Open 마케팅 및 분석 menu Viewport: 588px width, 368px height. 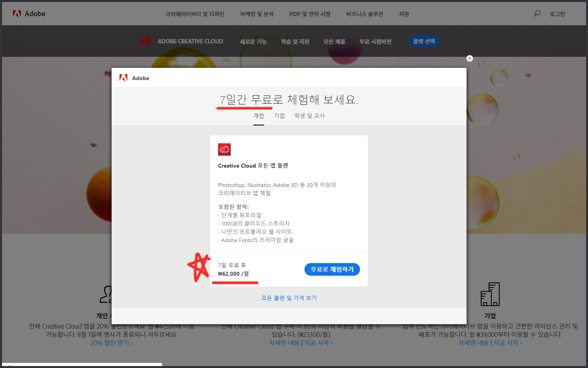point(257,14)
